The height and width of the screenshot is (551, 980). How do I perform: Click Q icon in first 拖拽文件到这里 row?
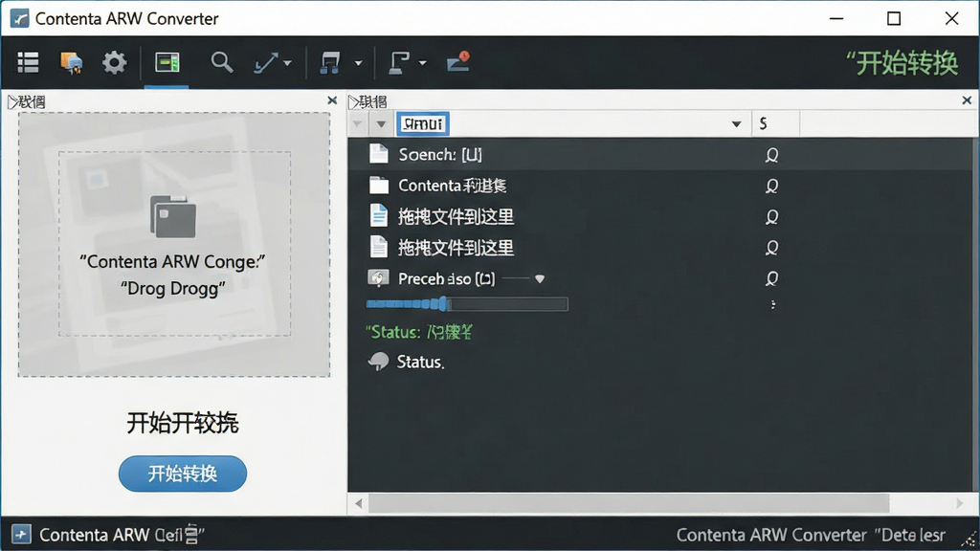(772, 217)
